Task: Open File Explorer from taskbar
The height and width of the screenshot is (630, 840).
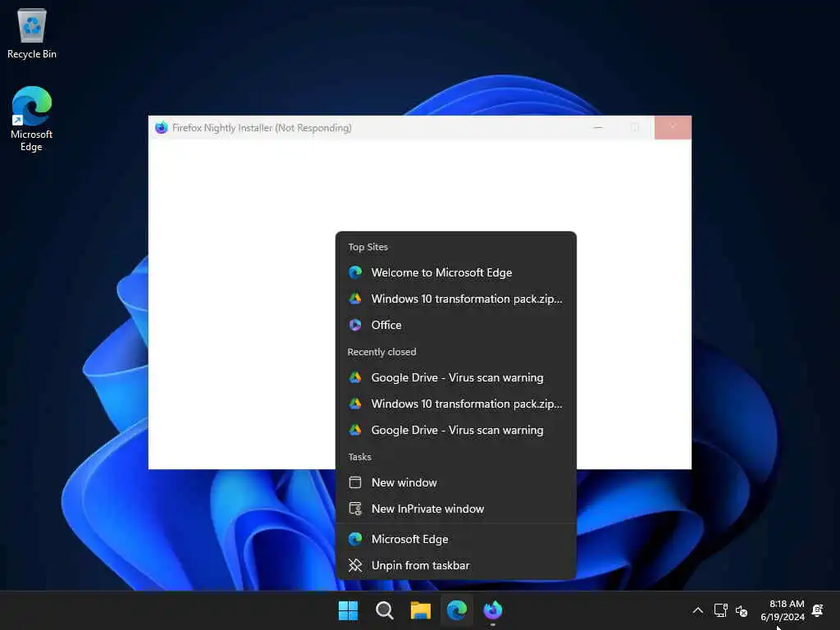Action: point(421,610)
